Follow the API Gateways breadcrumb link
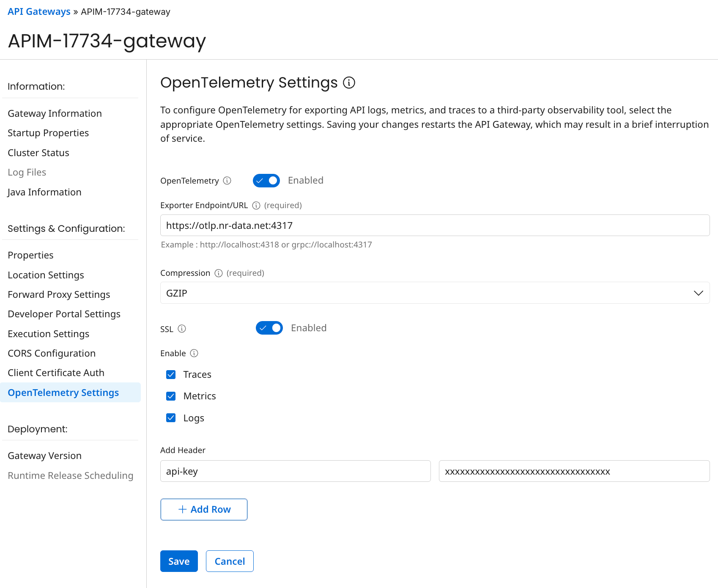Viewport: 718px width, 588px height. 38,11
